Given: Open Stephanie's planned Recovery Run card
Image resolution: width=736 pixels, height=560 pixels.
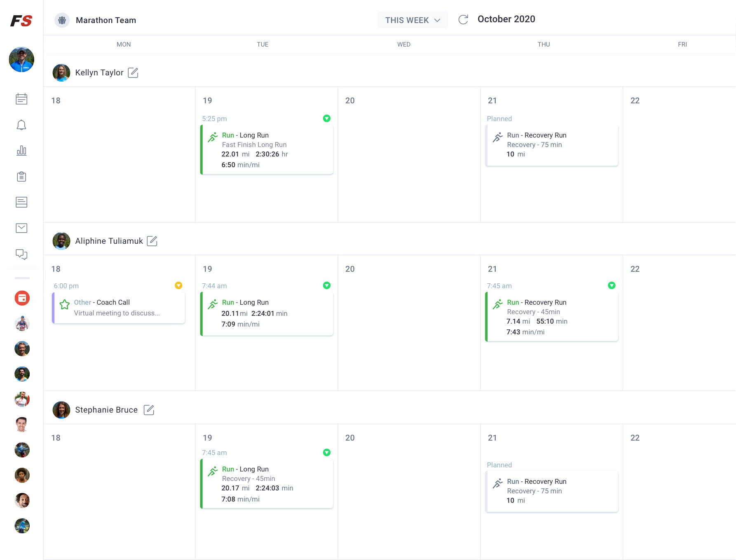Looking at the screenshot, I should [552, 491].
